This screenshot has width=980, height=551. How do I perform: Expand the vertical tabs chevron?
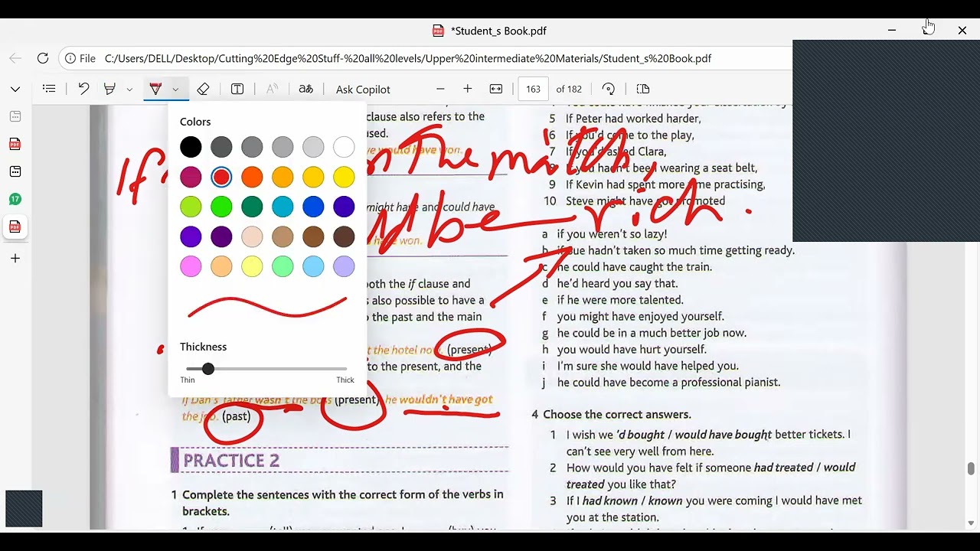(x=15, y=89)
